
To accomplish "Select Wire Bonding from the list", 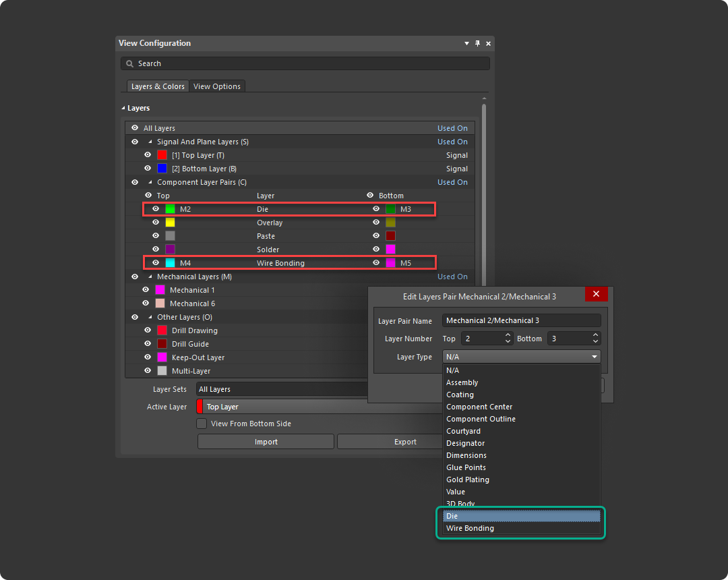I will click(x=470, y=528).
